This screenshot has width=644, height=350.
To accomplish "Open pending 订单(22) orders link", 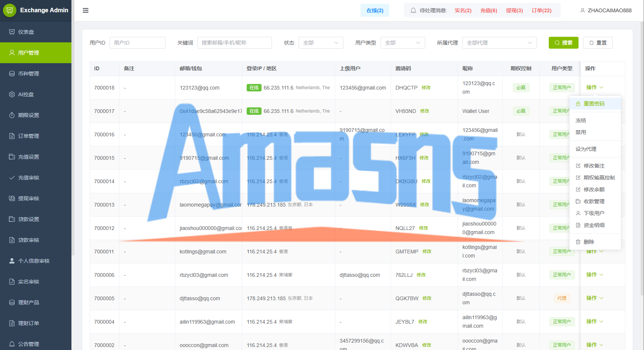I will point(541,10).
